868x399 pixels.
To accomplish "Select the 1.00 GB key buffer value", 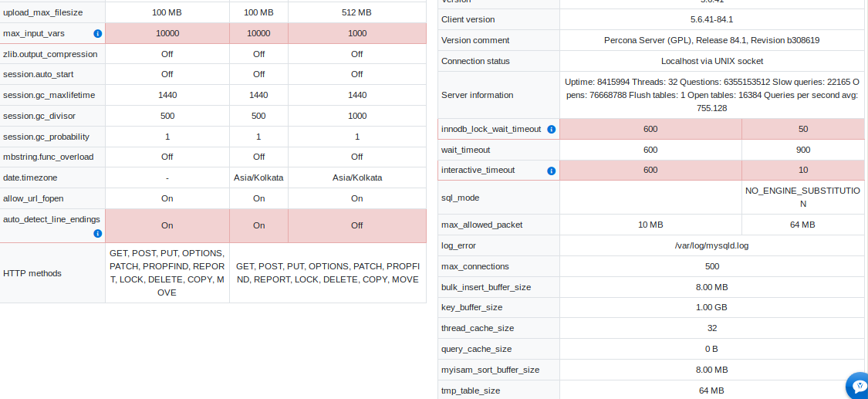I will click(712, 307).
